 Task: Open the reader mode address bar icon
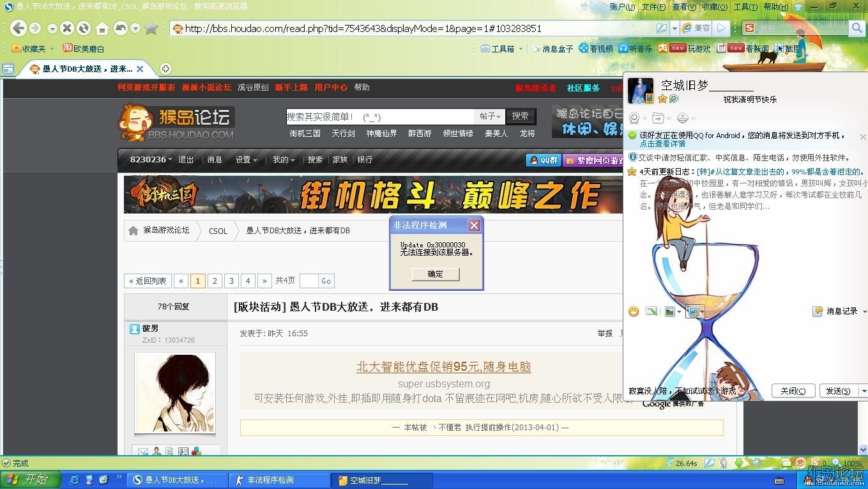(662, 28)
